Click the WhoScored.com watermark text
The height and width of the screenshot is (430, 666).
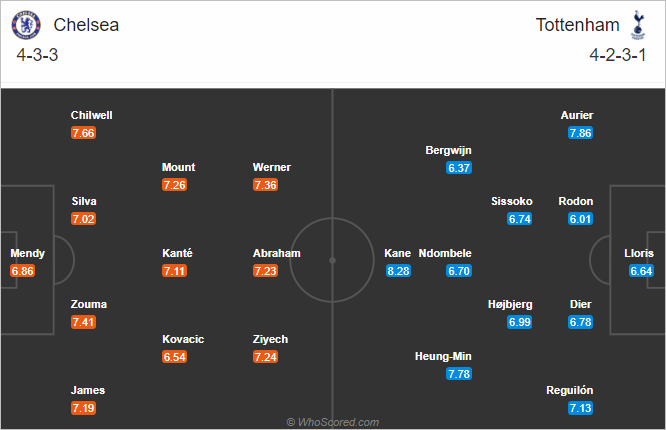tap(333, 422)
